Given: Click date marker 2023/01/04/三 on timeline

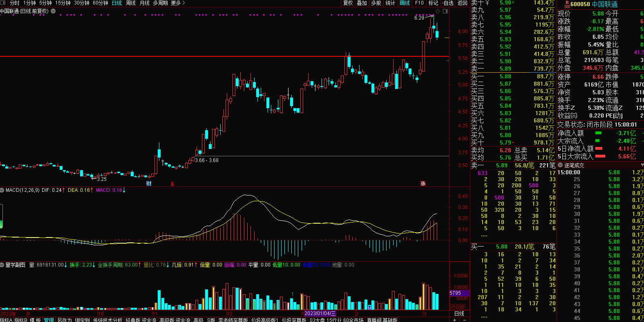Looking at the screenshot, I should [320, 313].
